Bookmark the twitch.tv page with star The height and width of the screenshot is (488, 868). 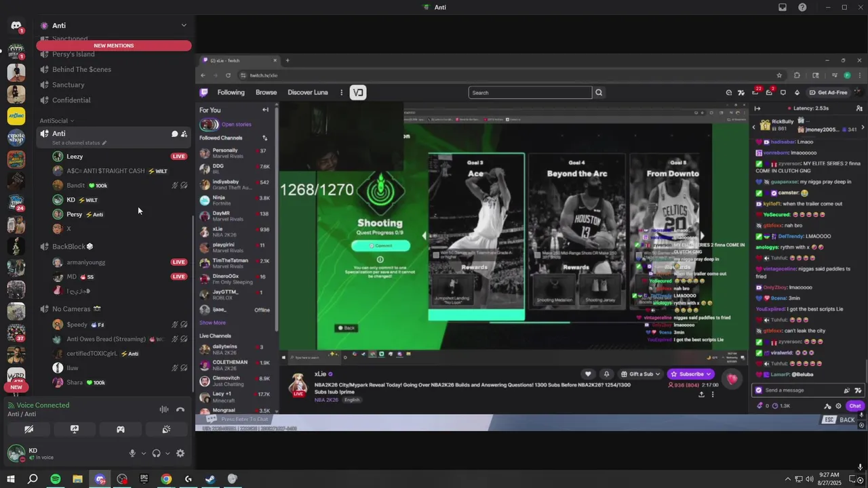click(x=779, y=75)
